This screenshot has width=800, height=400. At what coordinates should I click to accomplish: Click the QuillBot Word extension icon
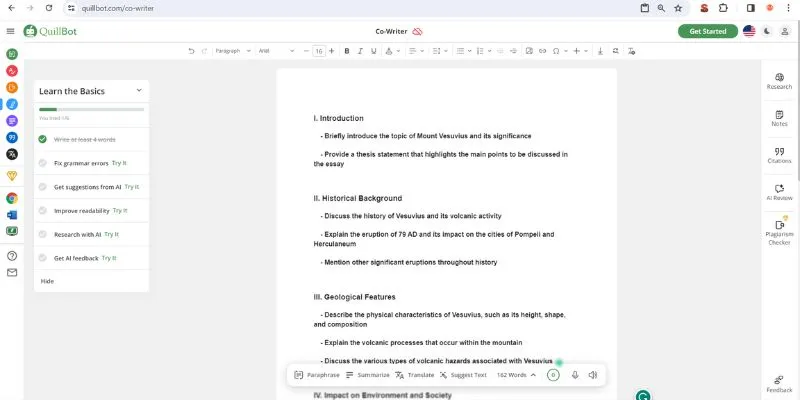coord(12,215)
